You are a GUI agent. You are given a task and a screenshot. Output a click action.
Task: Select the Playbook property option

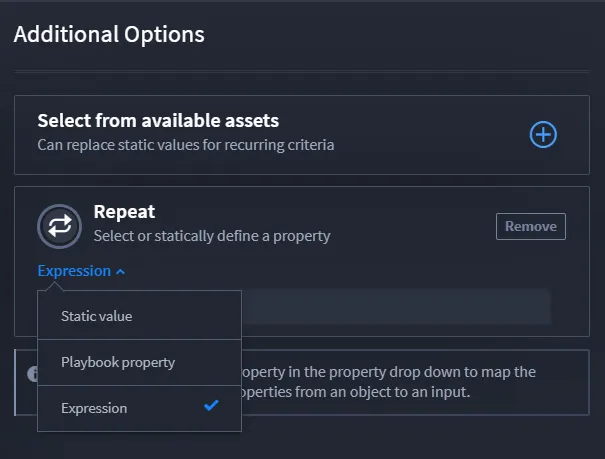(139, 362)
